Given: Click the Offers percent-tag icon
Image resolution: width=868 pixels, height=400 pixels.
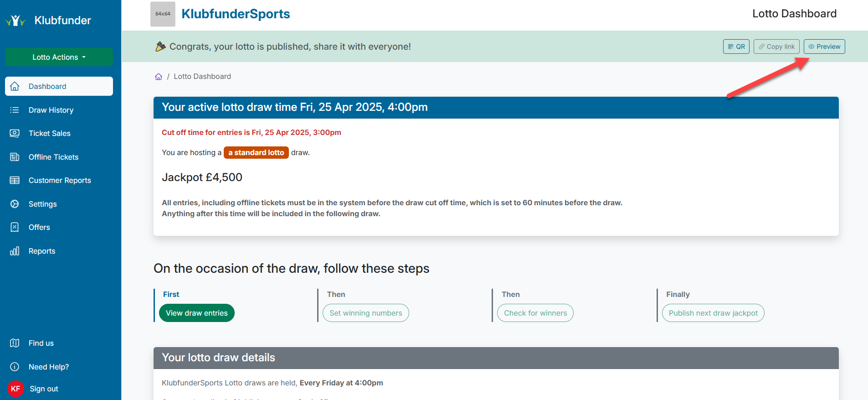Looking at the screenshot, I should coord(15,227).
